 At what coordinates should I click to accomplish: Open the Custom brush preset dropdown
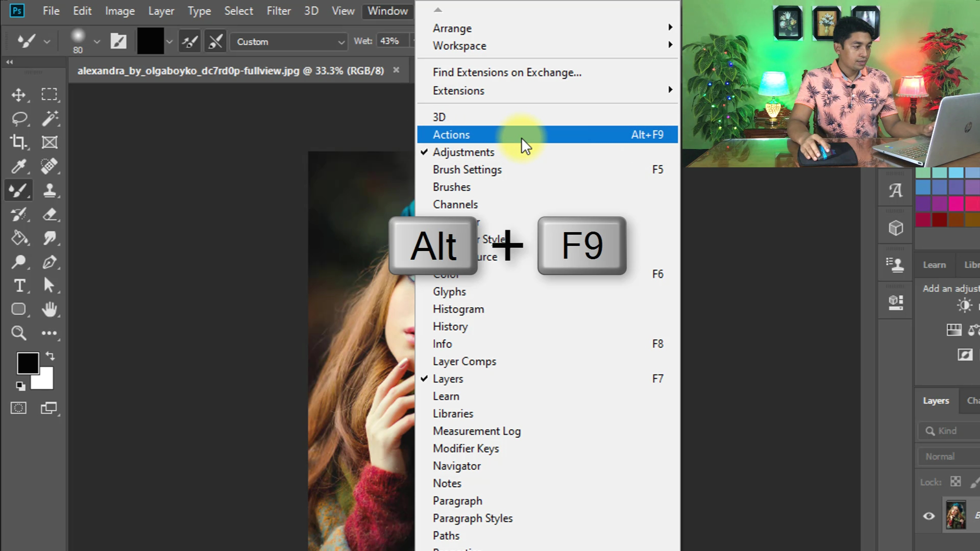point(289,42)
